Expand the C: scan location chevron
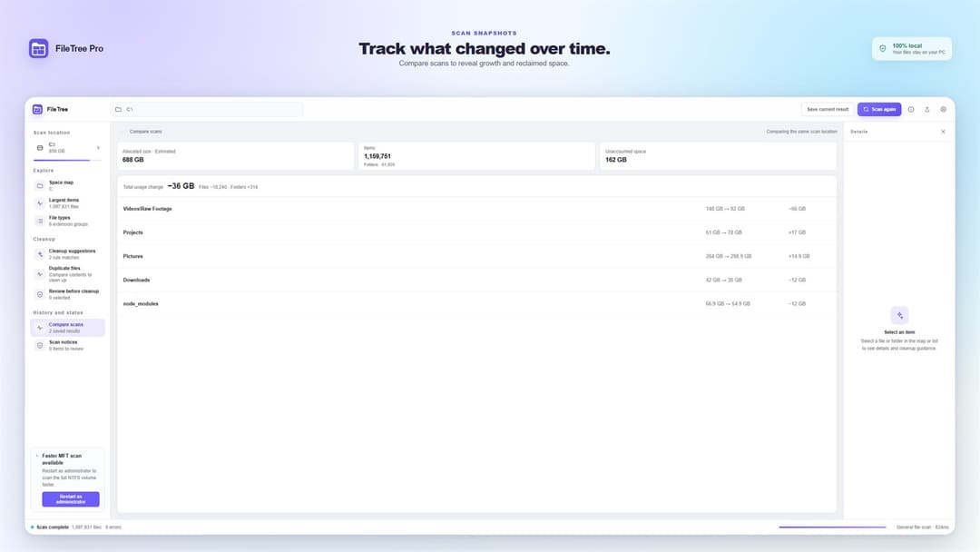This screenshot has height=552, width=980. click(x=98, y=148)
